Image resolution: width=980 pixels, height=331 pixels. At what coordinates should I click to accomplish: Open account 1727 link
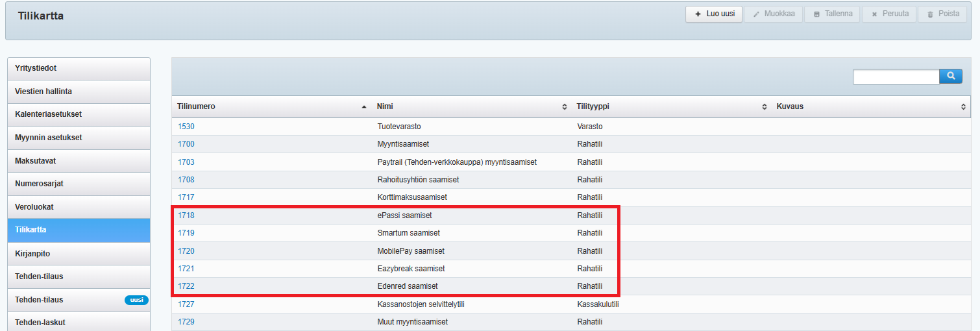pyautogui.click(x=186, y=304)
